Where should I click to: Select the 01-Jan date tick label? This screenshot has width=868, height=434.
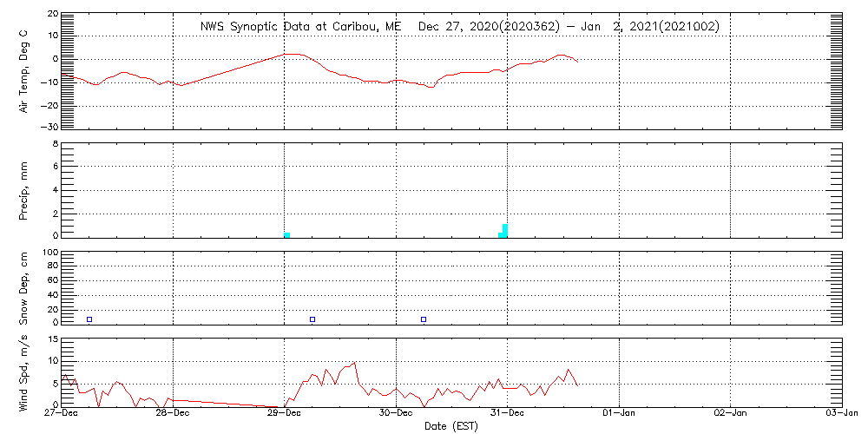(619, 414)
